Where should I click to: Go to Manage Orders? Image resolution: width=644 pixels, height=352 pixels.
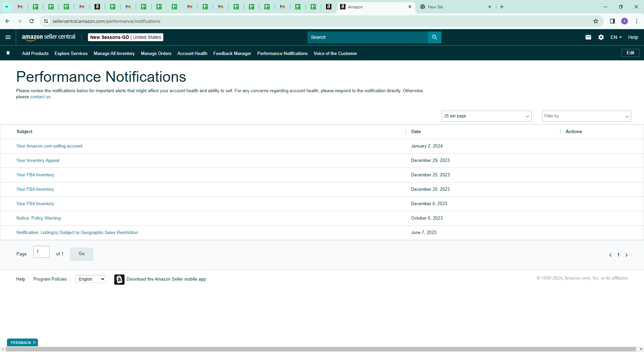(156, 53)
